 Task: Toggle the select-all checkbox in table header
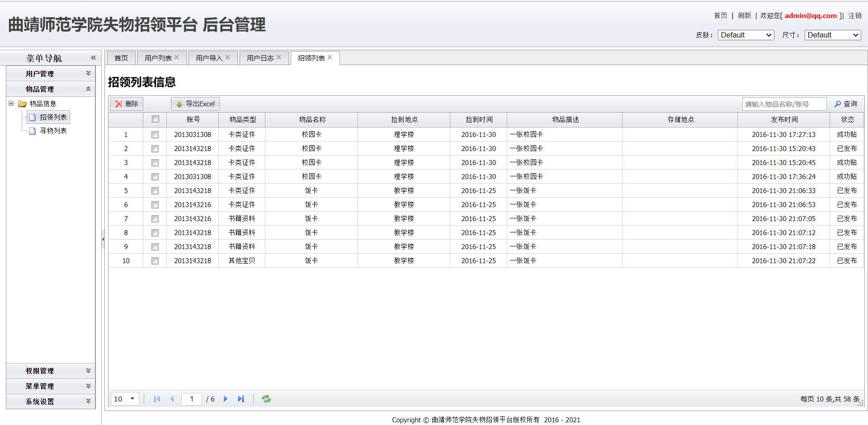tap(156, 119)
